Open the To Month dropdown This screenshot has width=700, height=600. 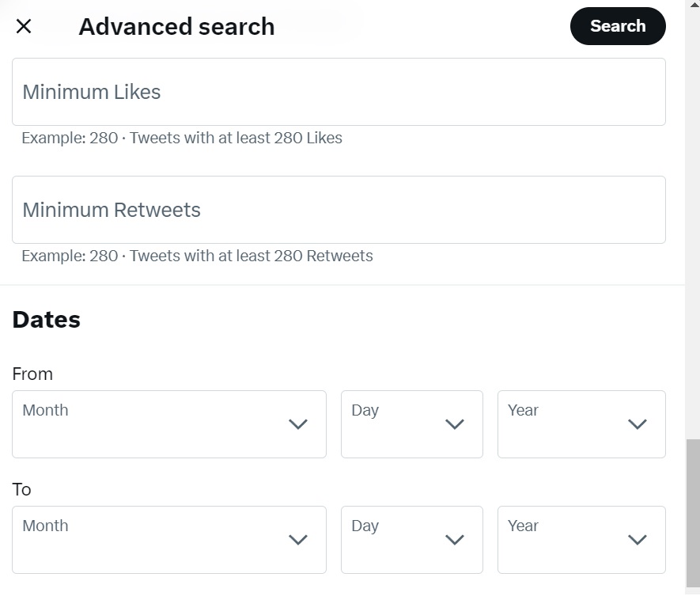click(x=168, y=539)
